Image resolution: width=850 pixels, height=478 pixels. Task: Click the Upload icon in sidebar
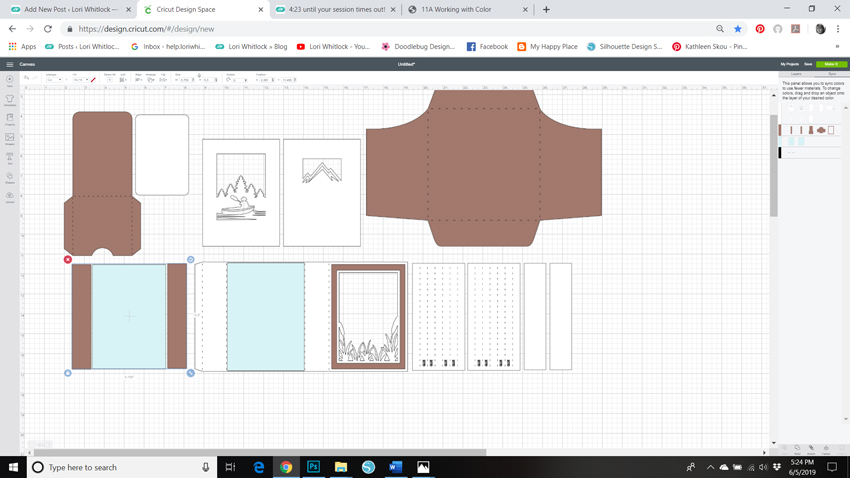coord(10,197)
